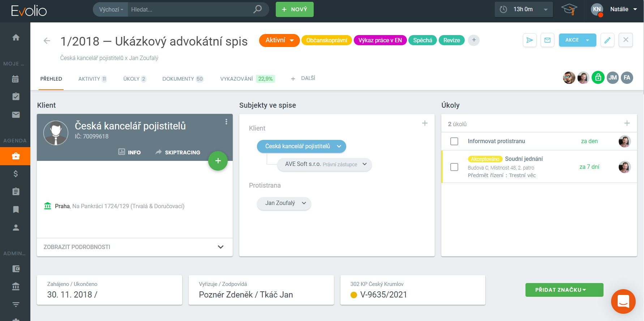Open the graduation cap tutorial icon
Screen dimensions: 644x321
(569, 9)
